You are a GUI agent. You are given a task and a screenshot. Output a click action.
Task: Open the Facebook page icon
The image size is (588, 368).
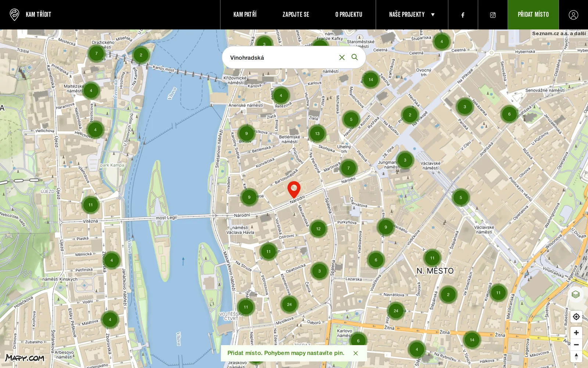click(463, 15)
